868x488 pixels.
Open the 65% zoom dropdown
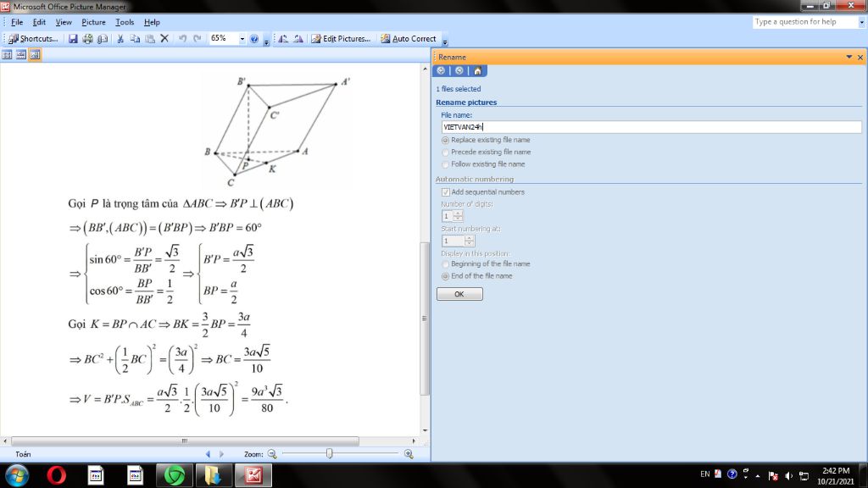(242, 39)
